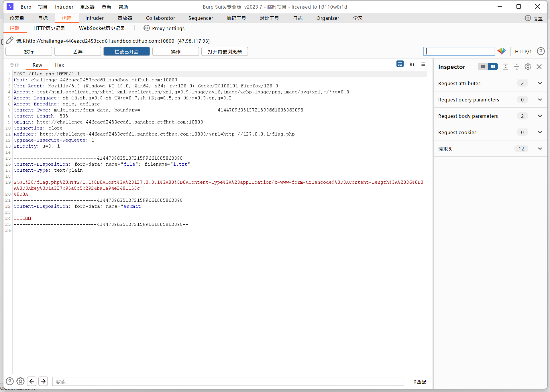Image resolution: width=550 pixels, height=392 pixels.
Task: Close the Inspector panel
Action: click(539, 66)
